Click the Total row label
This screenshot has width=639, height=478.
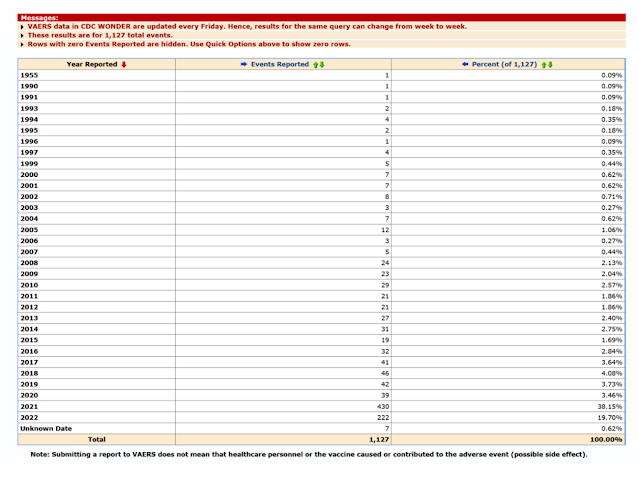97,440
